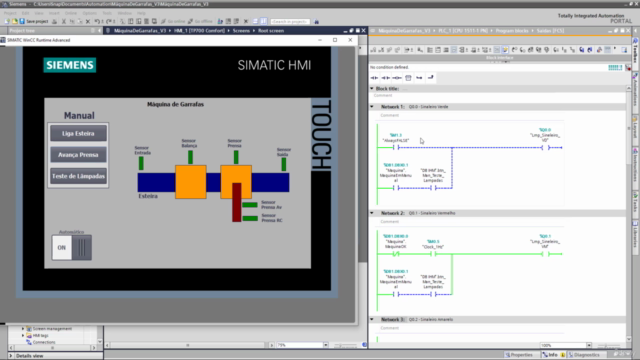Image resolution: width=640 pixels, height=360 pixels.
Task: Expand the Details view panel
Action: pos(11,356)
